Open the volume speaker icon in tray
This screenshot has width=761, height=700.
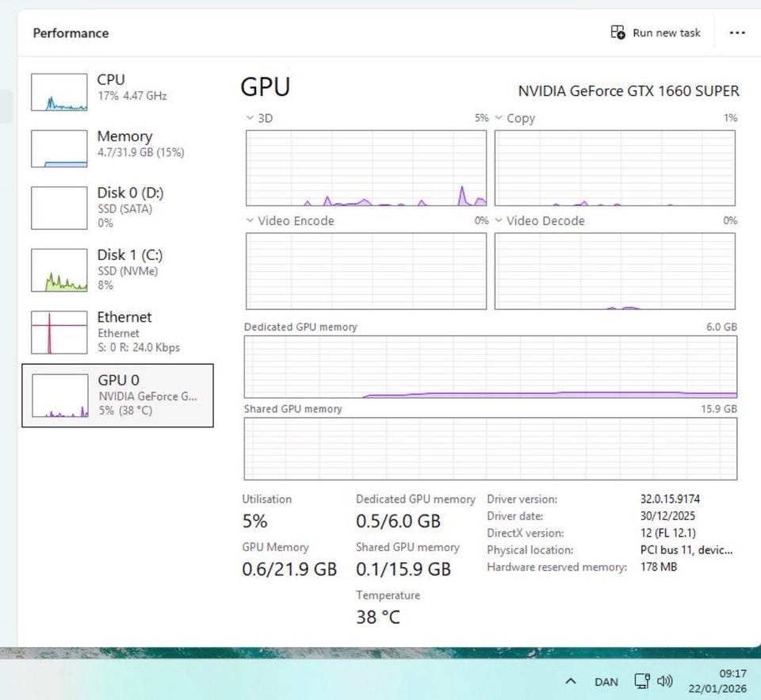[664, 681]
